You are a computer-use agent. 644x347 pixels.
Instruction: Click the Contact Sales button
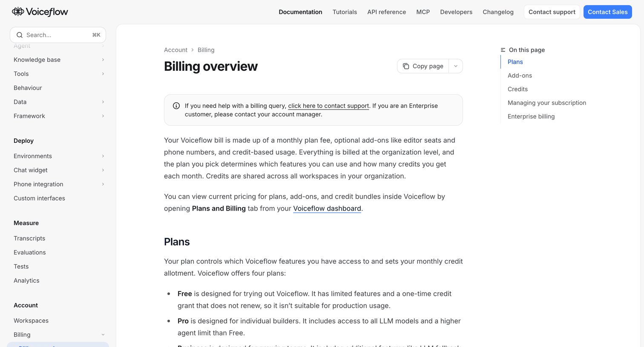pos(607,12)
